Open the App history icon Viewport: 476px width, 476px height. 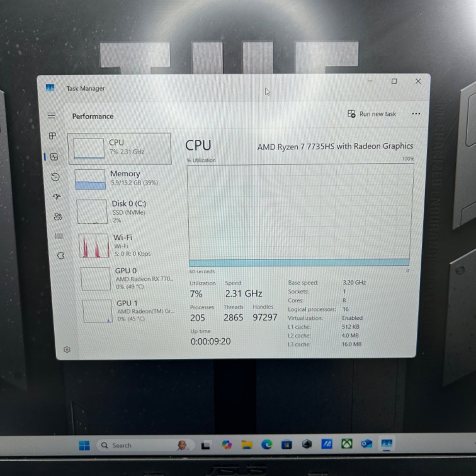tap(55, 177)
